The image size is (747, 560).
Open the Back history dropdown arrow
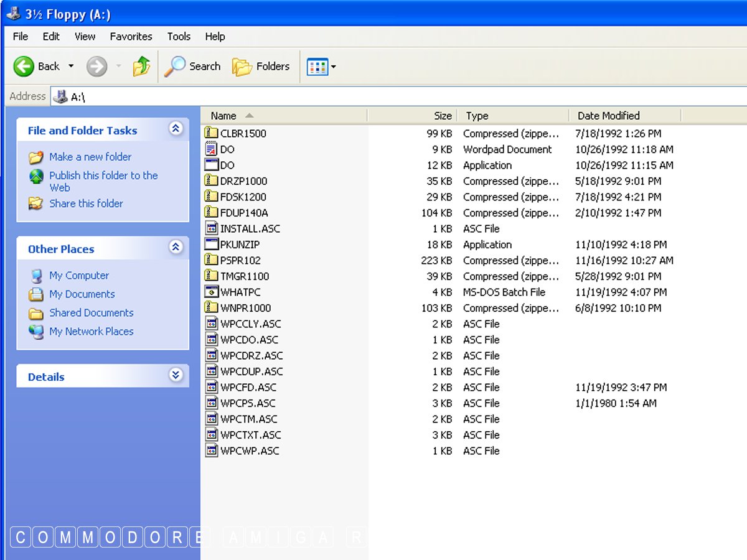71,66
